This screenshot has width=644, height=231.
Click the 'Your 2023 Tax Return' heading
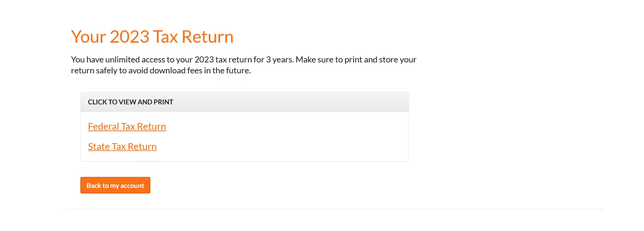152,37
